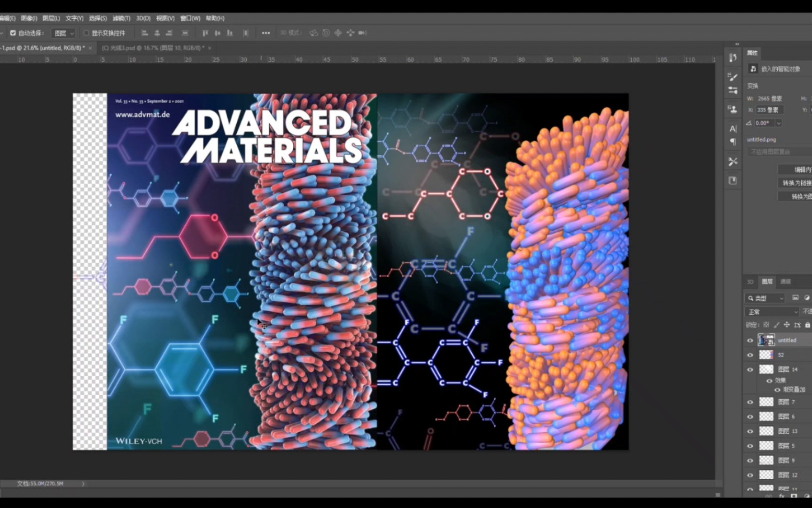The width and height of the screenshot is (812, 508).
Task: Open the auto-select 图层 dropdown
Action: point(63,33)
